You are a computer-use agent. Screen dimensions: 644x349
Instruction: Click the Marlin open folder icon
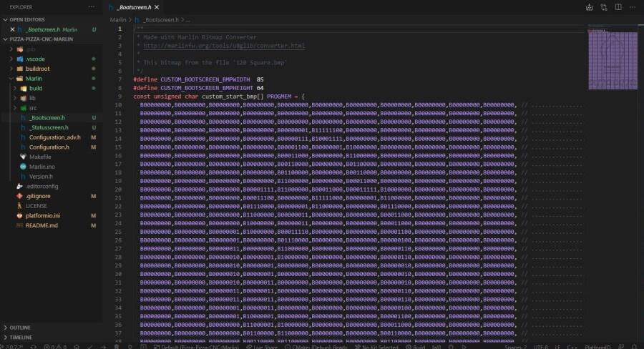(20, 79)
